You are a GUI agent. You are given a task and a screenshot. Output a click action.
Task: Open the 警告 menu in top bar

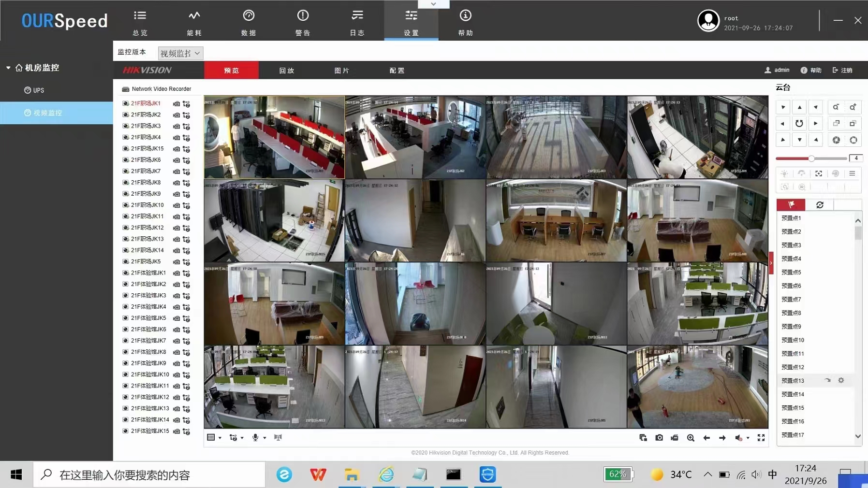pyautogui.click(x=303, y=23)
